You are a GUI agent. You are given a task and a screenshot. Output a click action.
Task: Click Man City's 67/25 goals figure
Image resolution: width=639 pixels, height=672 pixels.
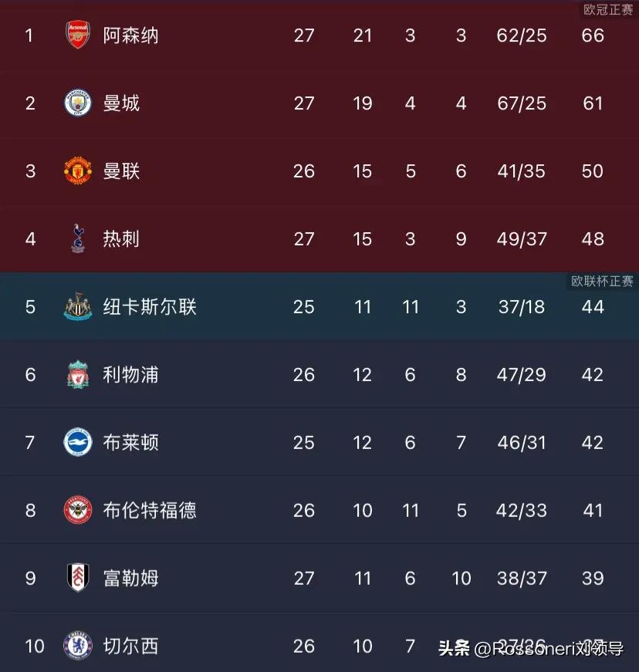click(x=522, y=103)
